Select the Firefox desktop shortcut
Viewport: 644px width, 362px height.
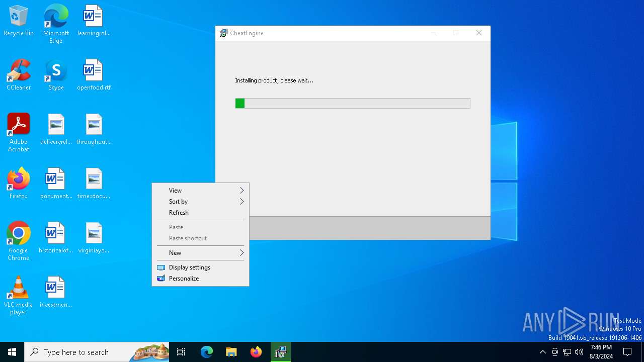click(x=19, y=184)
